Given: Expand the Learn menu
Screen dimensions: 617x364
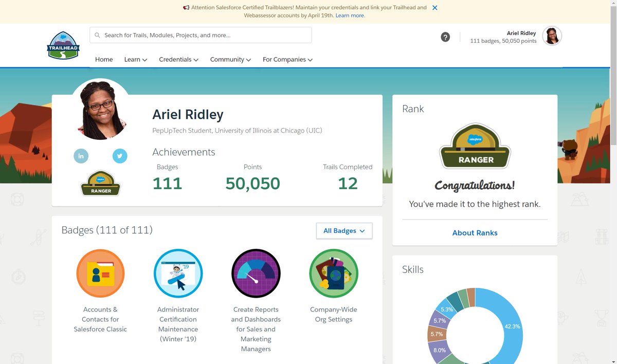Looking at the screenshot, I should 136,60.
